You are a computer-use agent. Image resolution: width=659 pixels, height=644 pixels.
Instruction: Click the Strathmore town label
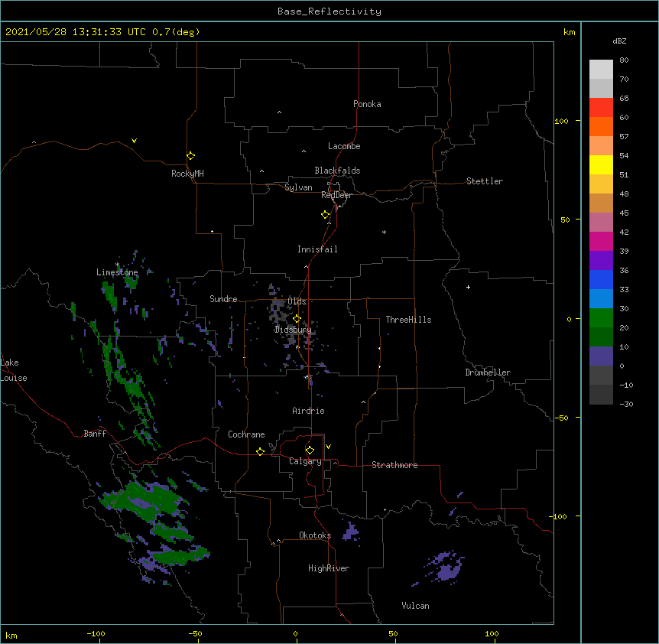[394, 465]
